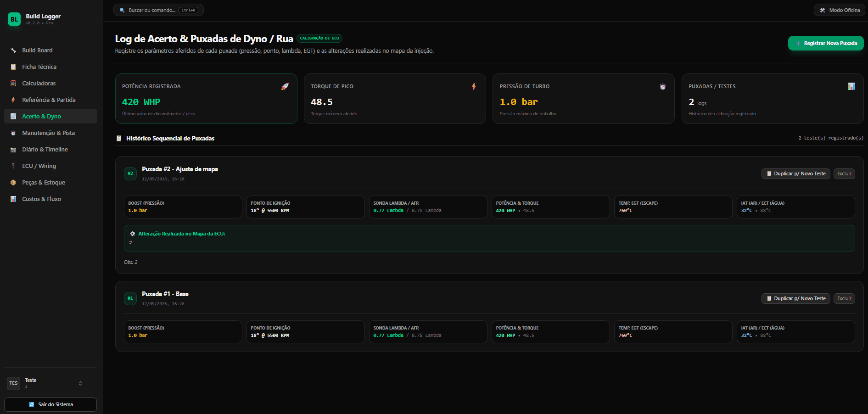Viewport: 868px width, 414px height.
Task: Click the search magnifier icon
Action: tap(122, 10)
